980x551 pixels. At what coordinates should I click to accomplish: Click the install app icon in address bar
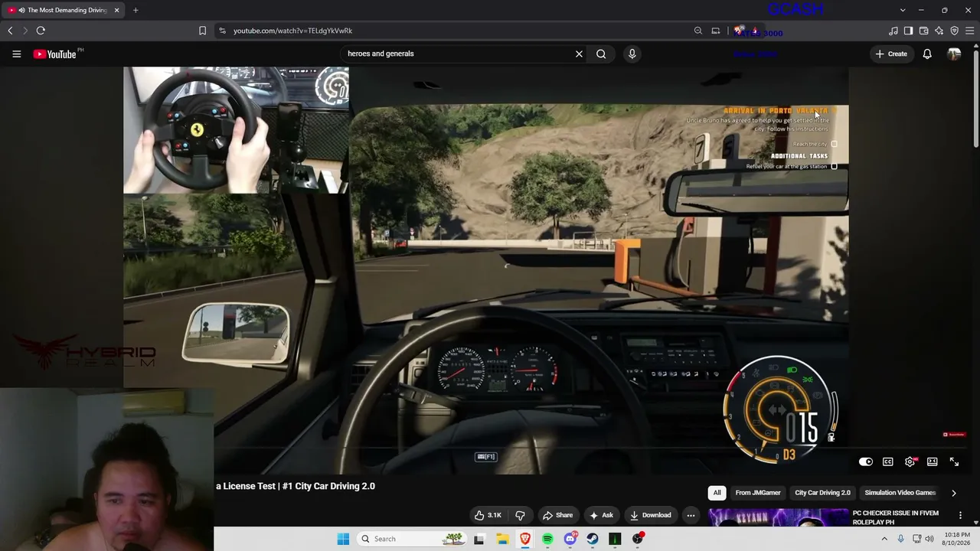pyautogui.click(x=716, y=31)
